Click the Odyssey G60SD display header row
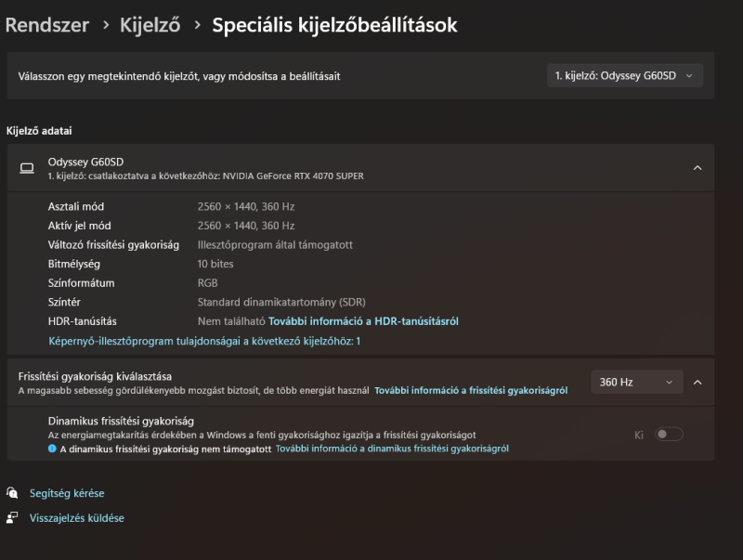This screenshot has height=560, width=743. [x=360, y=168]
